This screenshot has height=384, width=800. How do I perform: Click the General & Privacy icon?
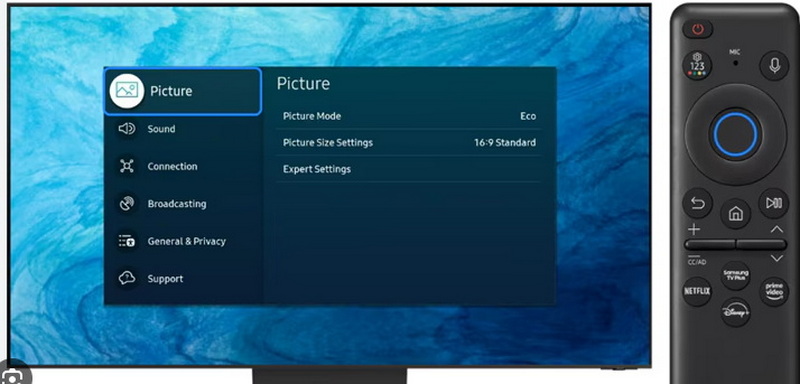click(127, 241)
